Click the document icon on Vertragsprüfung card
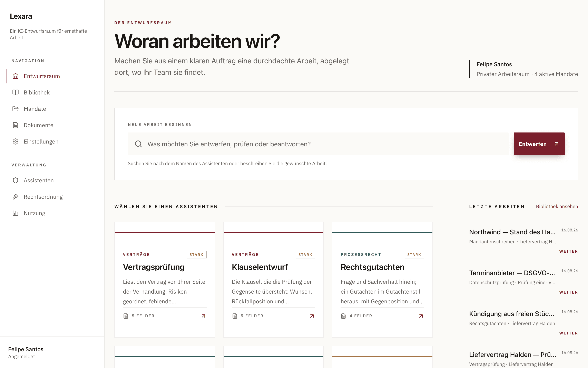 click(x=126, y=316)
